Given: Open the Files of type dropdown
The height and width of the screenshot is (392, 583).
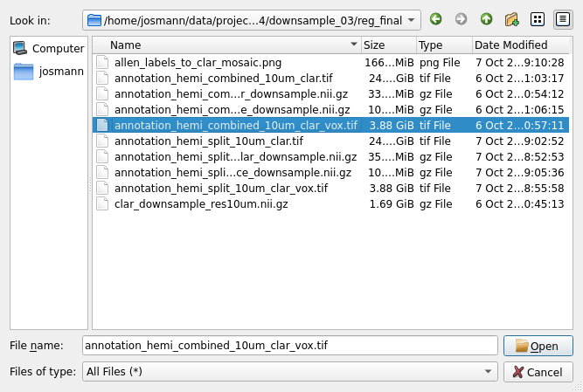Looking at the screenshot, I should (x=289, y=372).
